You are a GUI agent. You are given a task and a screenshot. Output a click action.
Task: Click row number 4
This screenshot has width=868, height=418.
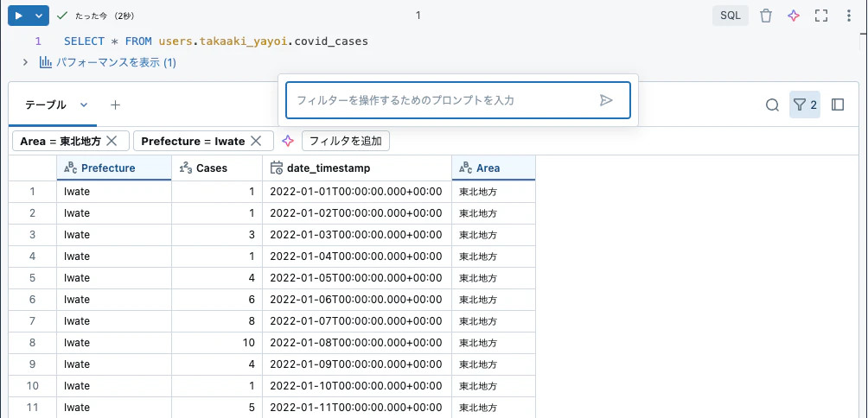pyautogui.click(x=32, y=256)
